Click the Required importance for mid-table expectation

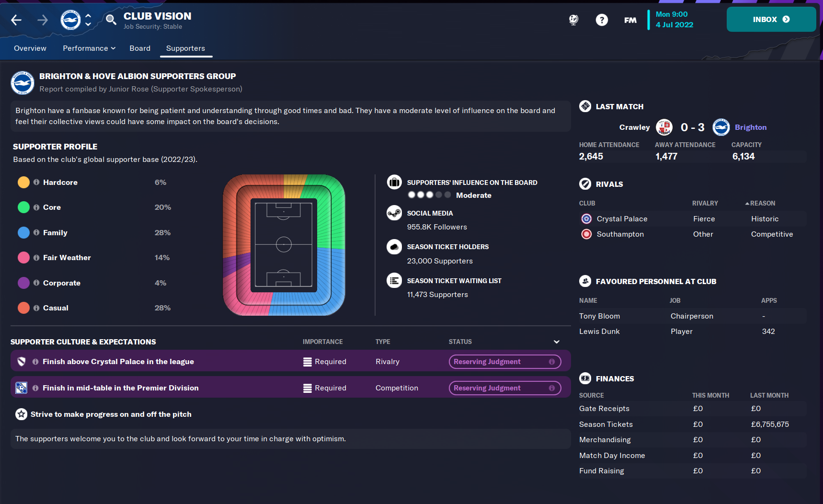coord(325,388)
